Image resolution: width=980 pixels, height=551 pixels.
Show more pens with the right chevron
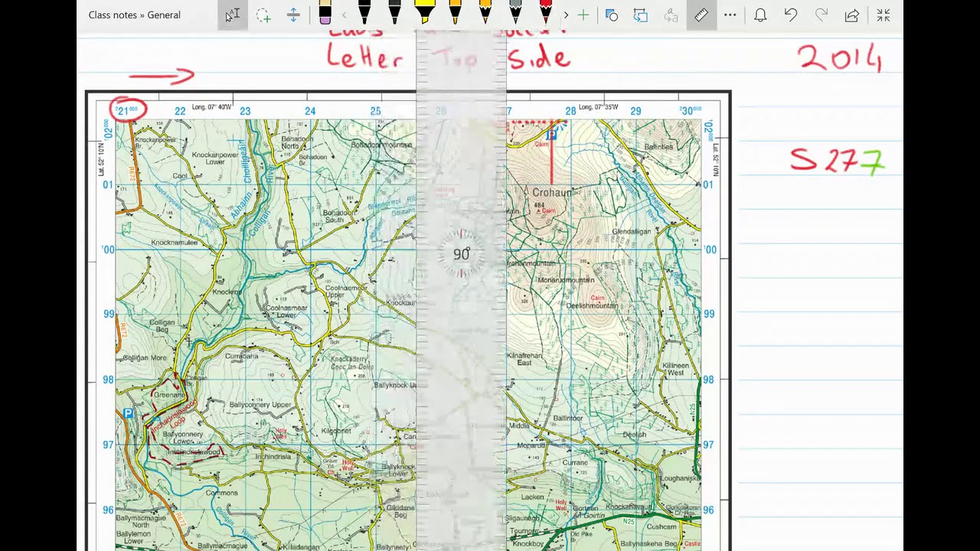566,15
